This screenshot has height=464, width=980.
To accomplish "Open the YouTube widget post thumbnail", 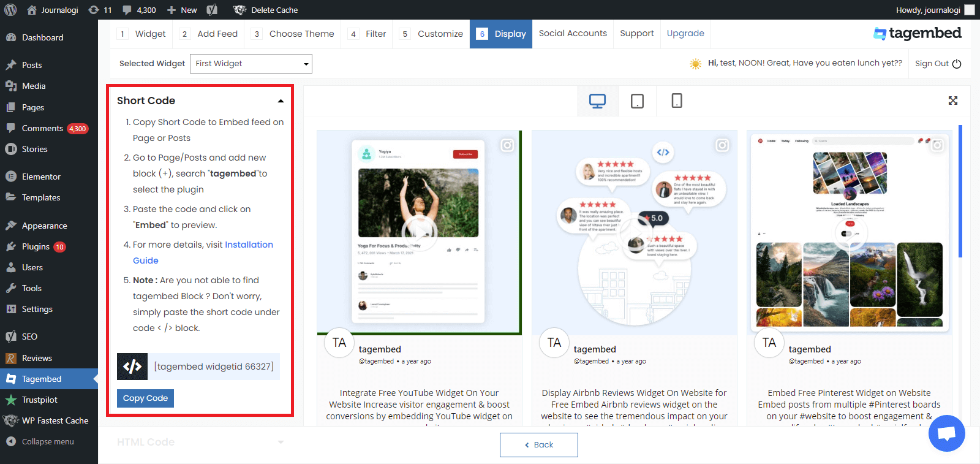I will click(x=419, y=232).
